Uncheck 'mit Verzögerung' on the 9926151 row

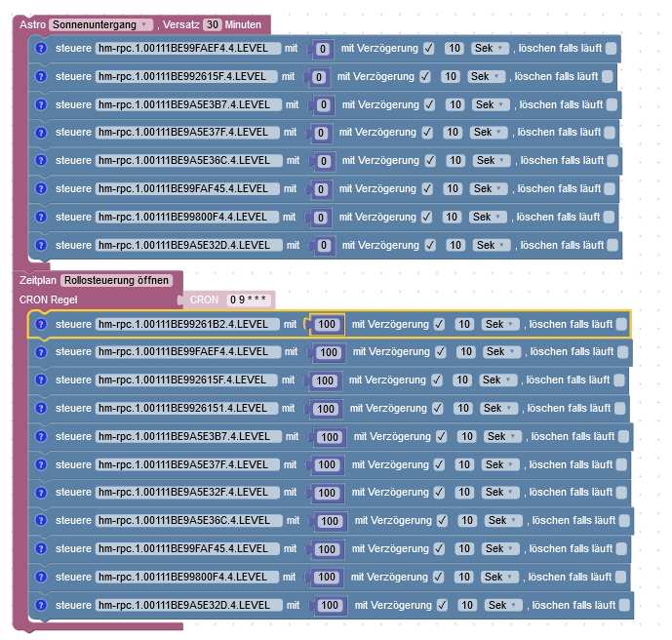click(x=438, y=409)
